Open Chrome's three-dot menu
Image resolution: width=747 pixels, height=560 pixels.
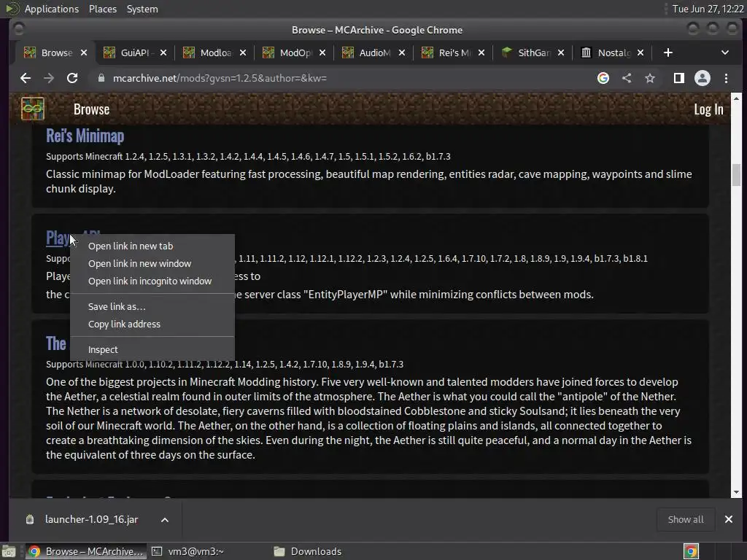pyautogui.click(x=726, y=78)
